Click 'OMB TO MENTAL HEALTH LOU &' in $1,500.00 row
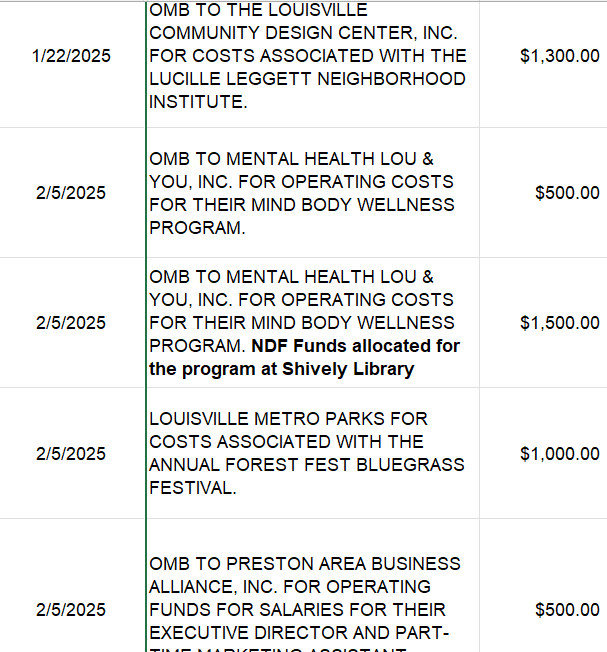Image resolution: width=607 pixels, height=652 pixels. [x=291, y=277]
